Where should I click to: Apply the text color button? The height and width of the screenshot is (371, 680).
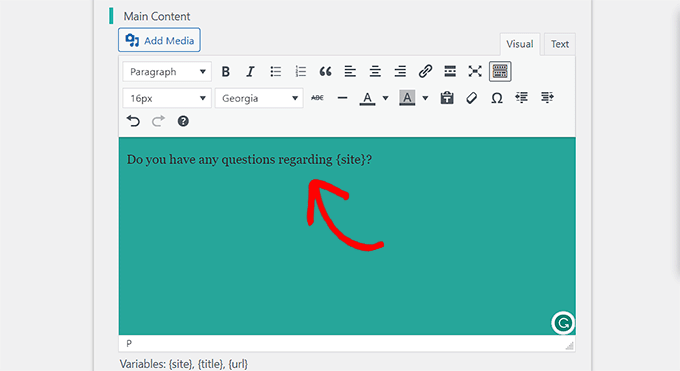(367, 98)
